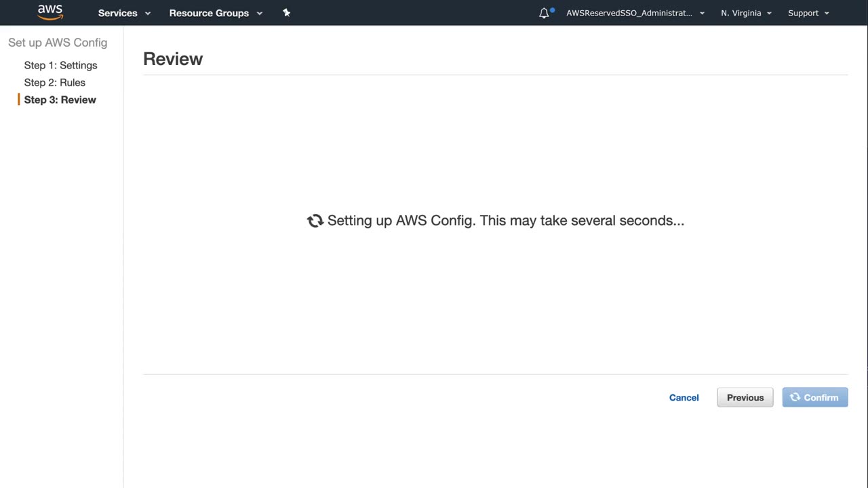Go to Step 1: Settings

coord(60,65)
